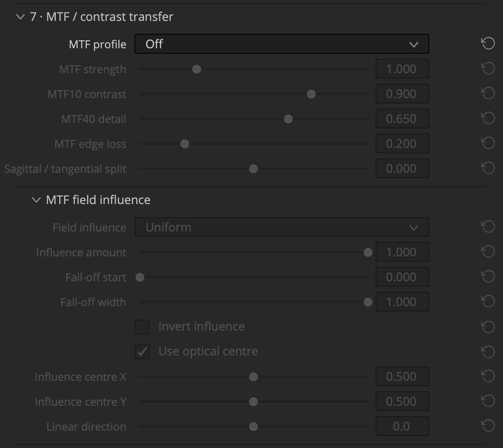Image resolution: width=503 pixels, height=448 pixels.
Task: Click the MTF40 detail slider handle
Action: [288, 119]
